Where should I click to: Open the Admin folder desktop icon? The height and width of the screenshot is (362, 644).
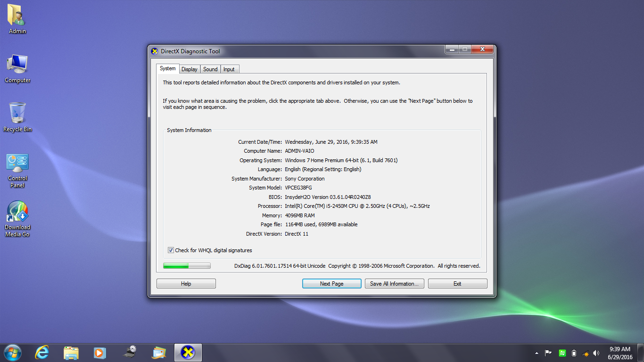click(x=17, y=19)
